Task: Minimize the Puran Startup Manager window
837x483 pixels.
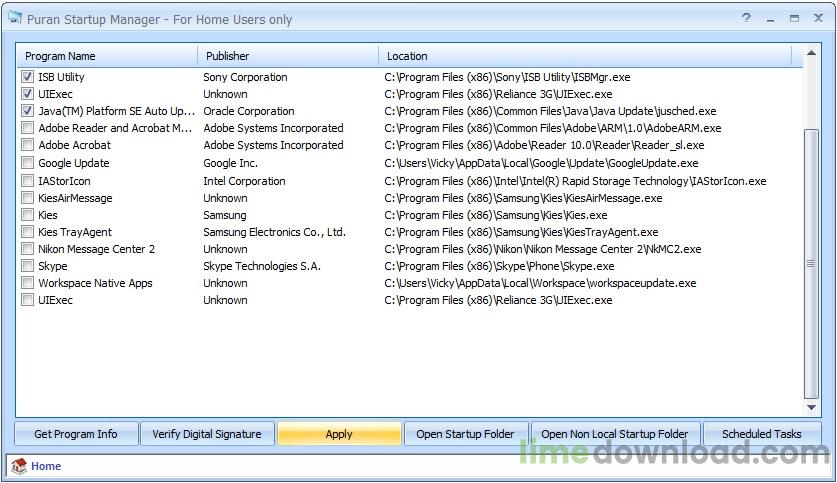Action: (770, 19)
